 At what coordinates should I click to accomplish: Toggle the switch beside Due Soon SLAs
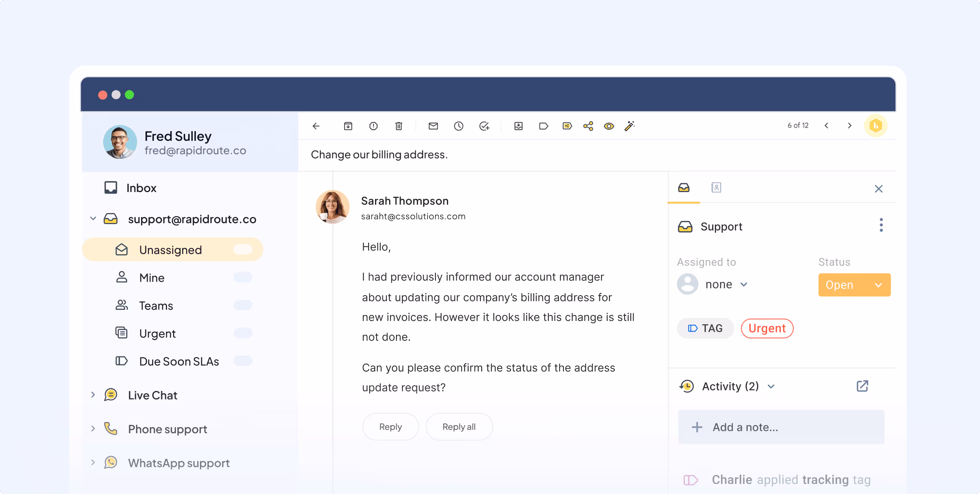pyautogui.click(x=243, y=361)
